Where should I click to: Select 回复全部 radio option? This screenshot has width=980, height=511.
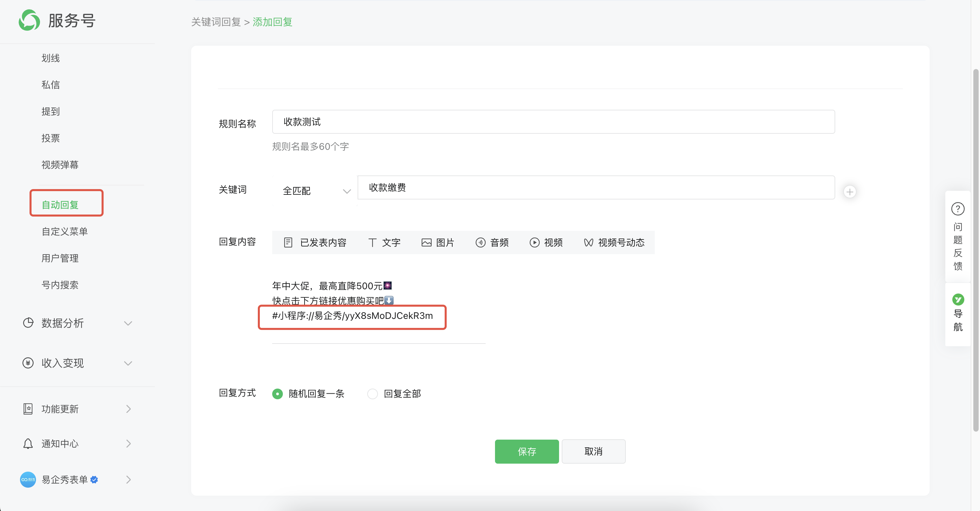(373, 394)
